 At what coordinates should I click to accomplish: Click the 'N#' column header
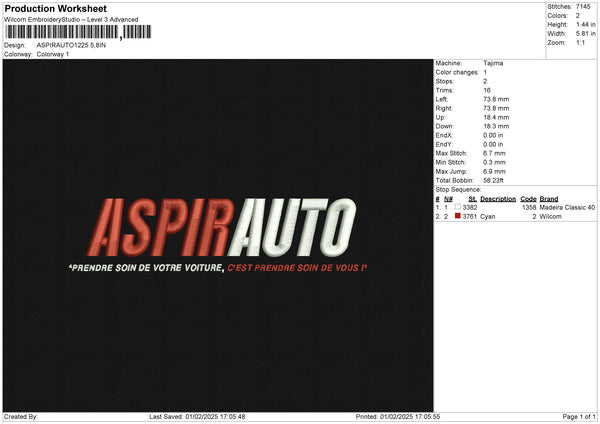coord(448,199)
